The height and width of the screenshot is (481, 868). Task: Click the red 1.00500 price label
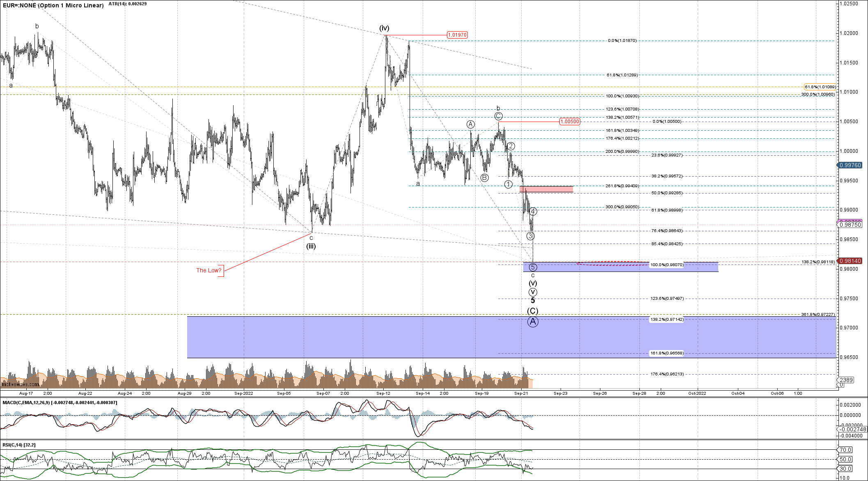(570, 122)
